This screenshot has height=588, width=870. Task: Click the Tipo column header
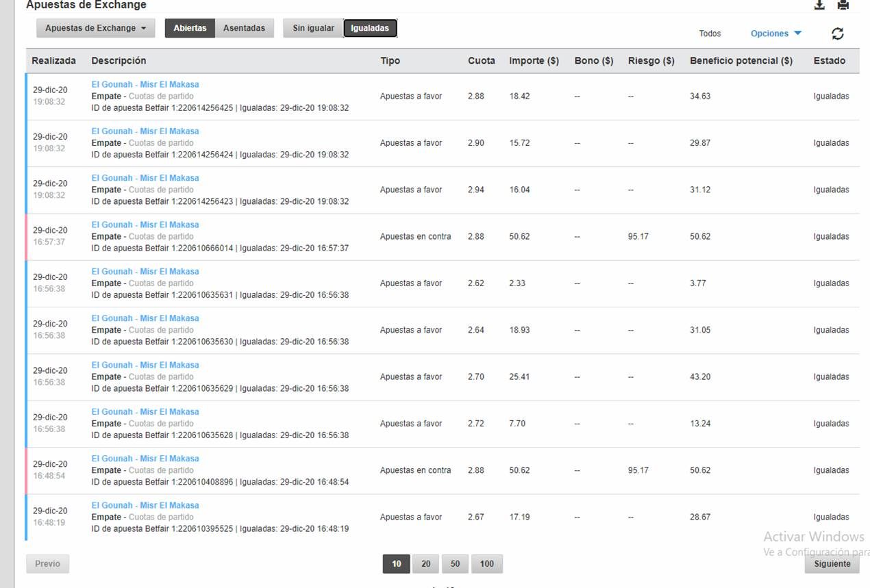pos(390,61)
